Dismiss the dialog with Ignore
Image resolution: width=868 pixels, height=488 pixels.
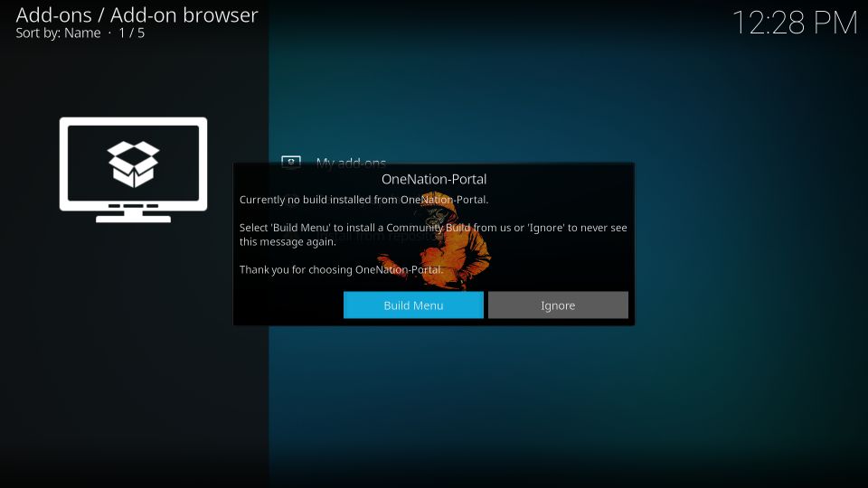pyautogui.click(x=558, y=305)
